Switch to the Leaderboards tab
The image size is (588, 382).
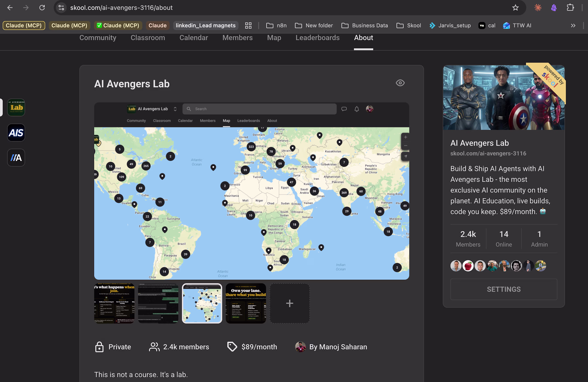[317, 37]
